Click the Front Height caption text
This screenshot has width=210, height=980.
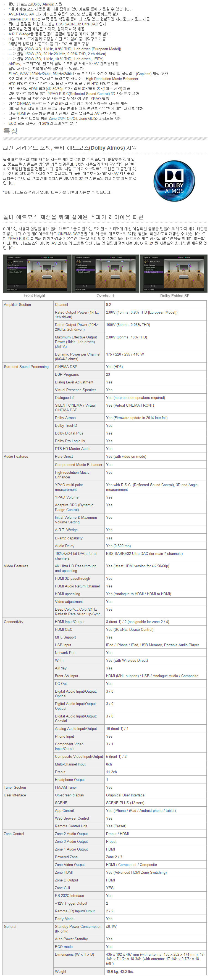point(34,296)
